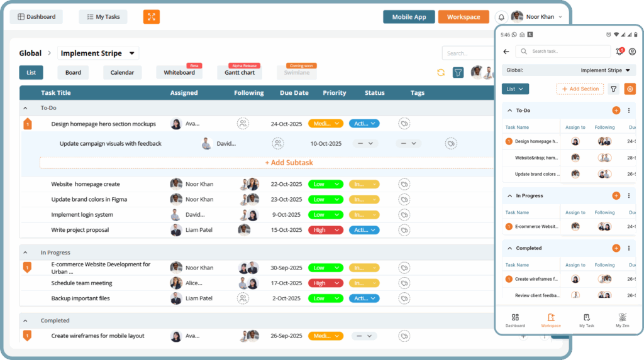Screen dimensions: 644x360
Task: Click the Mobile App button
Action: pos(409,17)
